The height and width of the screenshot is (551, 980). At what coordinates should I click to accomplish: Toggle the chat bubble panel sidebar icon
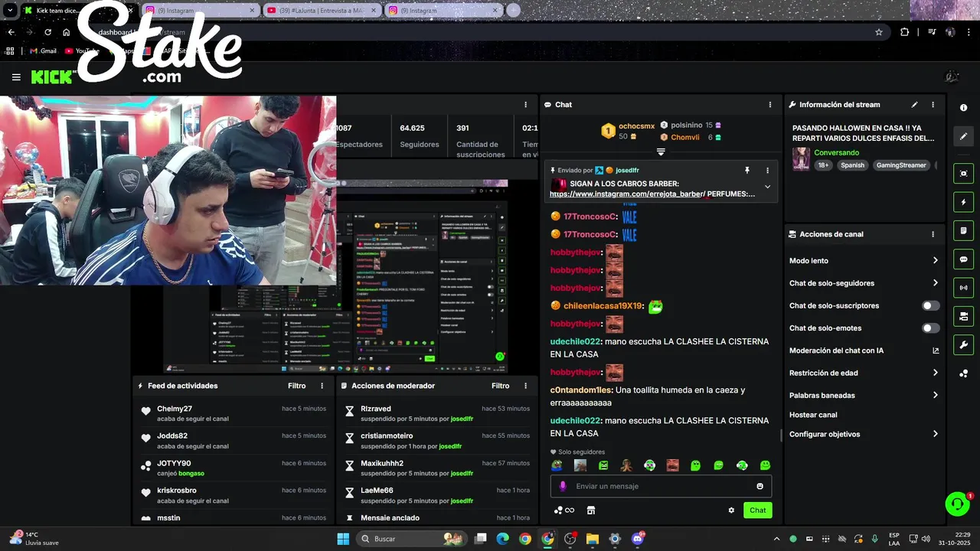click(x=964, y=259)
